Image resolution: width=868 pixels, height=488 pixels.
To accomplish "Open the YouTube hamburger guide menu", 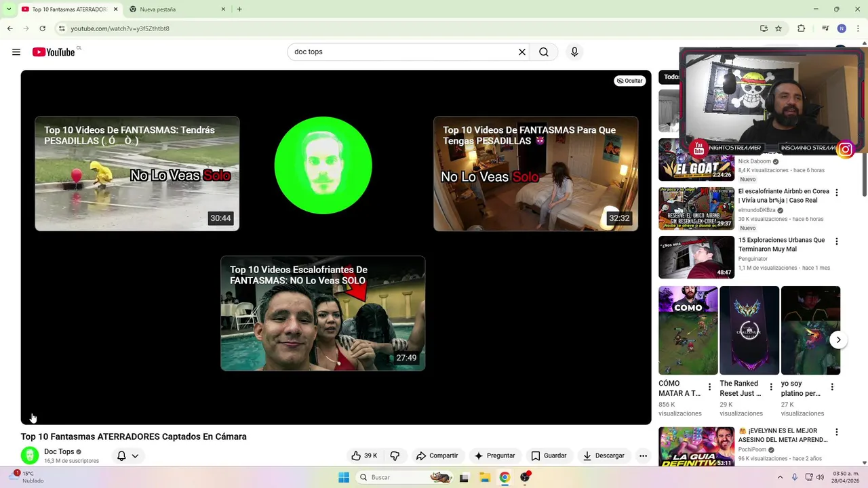I will click(x=16, y=52).
